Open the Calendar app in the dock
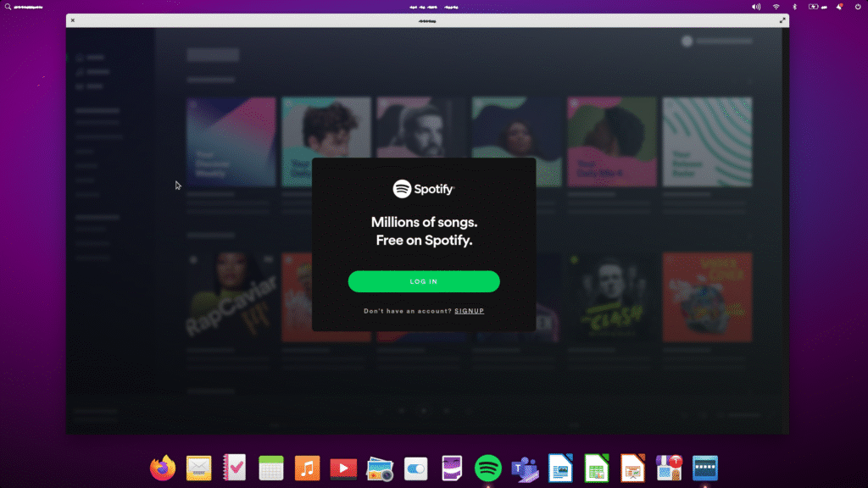 270,468
